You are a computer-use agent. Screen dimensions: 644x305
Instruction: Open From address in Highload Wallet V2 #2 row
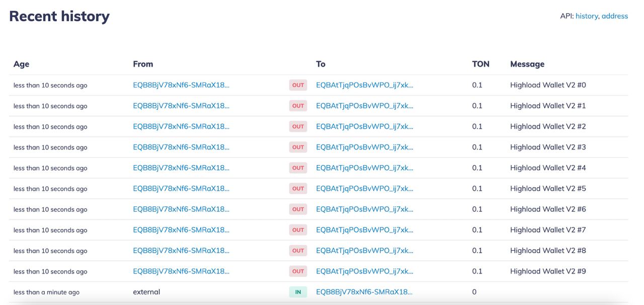pyautogui.click(x=181, y=126)
